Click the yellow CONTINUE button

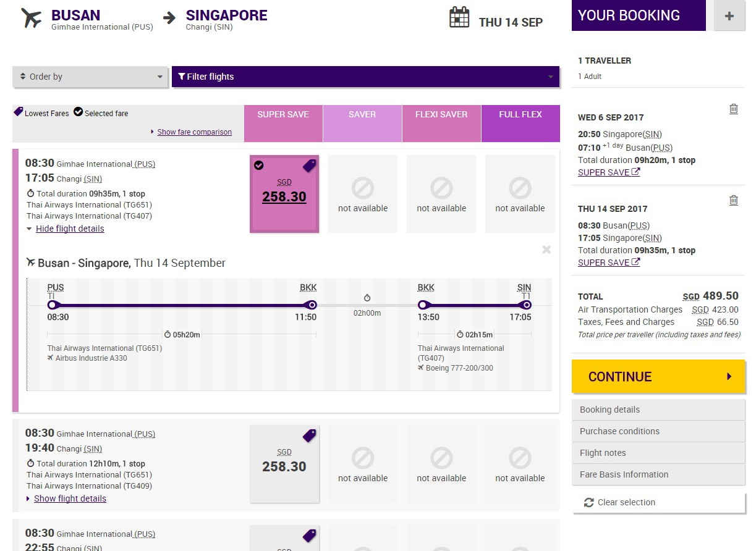click(659, 376)
